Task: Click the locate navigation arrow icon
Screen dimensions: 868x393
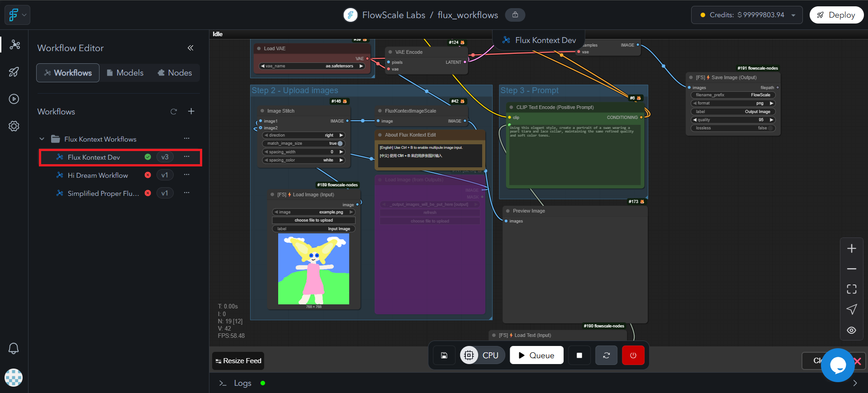Action: pyautogui.click(x=852, y=309)
